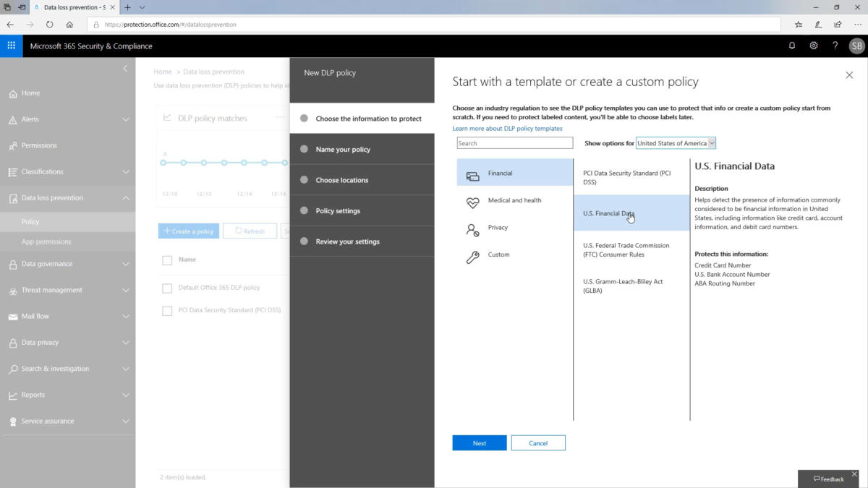Click the Search & investigation magnifier icon
Image resolution: width=868 pixels, height=488 pixels.
tap(13, 369)
